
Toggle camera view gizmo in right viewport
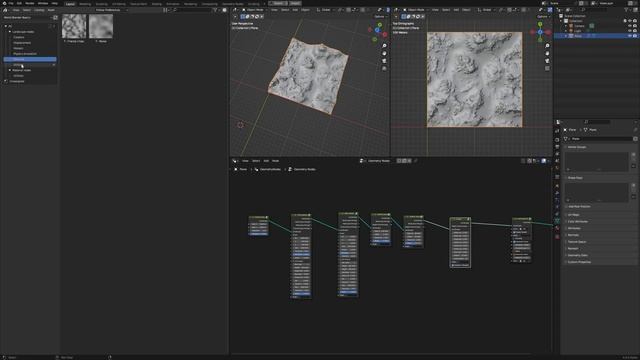547,61
